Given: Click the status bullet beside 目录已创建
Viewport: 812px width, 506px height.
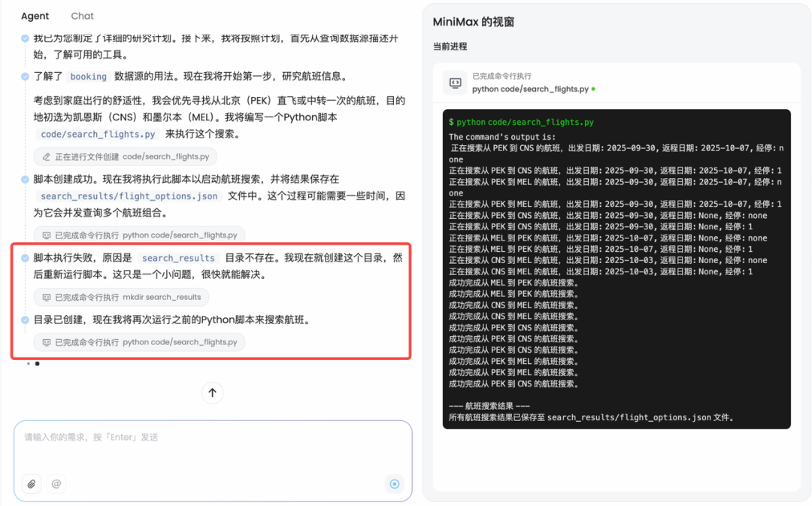Looking at the screenshot, I should click(x=25, y=320).
